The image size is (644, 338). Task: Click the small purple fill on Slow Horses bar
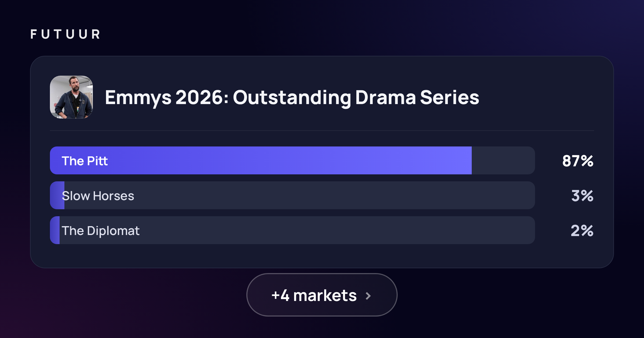click(57, 195)
